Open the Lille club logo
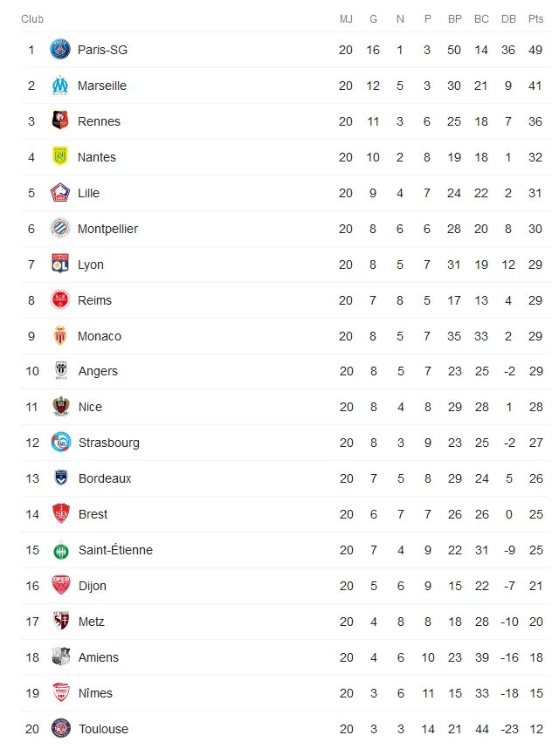The height and width of the screenshot is (756, 559). click(x=60, y=193)
